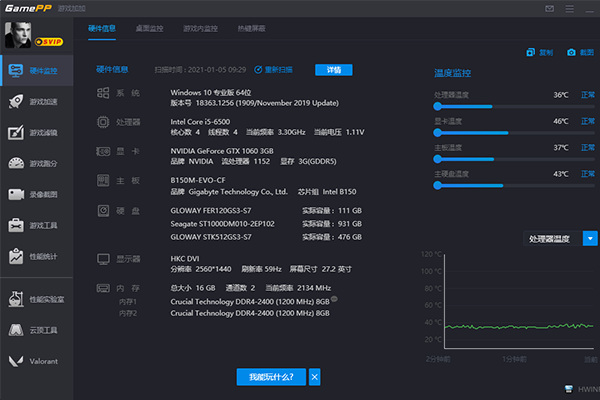Click the SVIP membership badge
The height and width of the screenshot is (400, 600).
point(49,42)
